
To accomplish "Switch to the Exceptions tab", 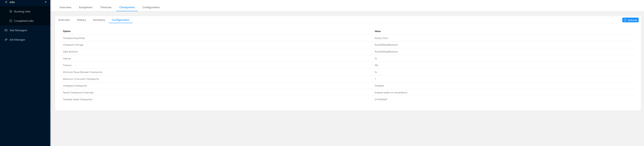I will (86, 7).
